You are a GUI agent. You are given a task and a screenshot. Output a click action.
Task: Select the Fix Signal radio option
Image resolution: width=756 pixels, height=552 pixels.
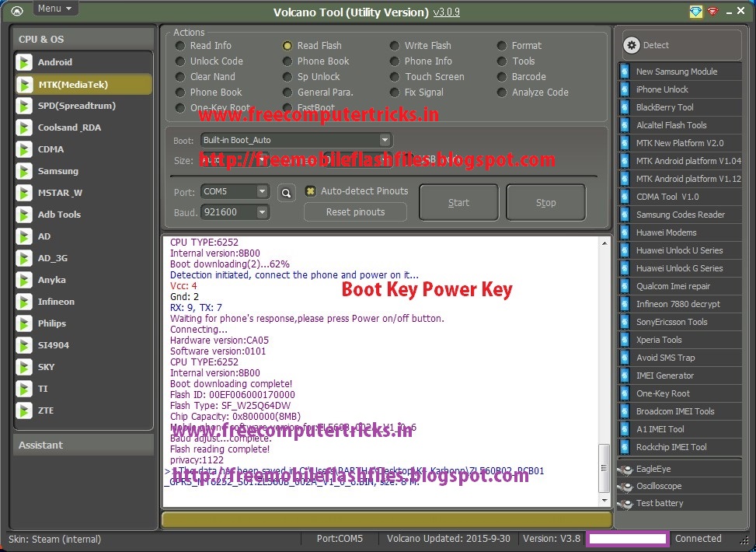click(x=395, y=93)
